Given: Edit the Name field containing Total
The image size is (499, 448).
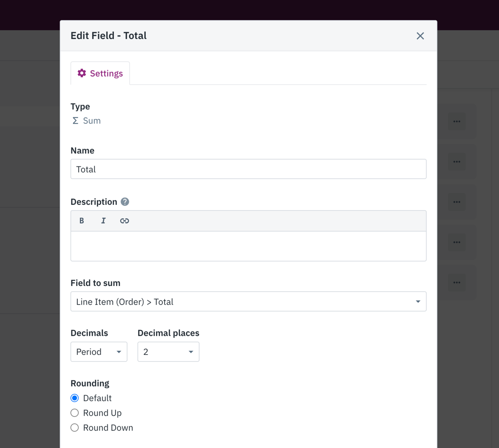Looking at the screenshot, I should pos(248,169).
